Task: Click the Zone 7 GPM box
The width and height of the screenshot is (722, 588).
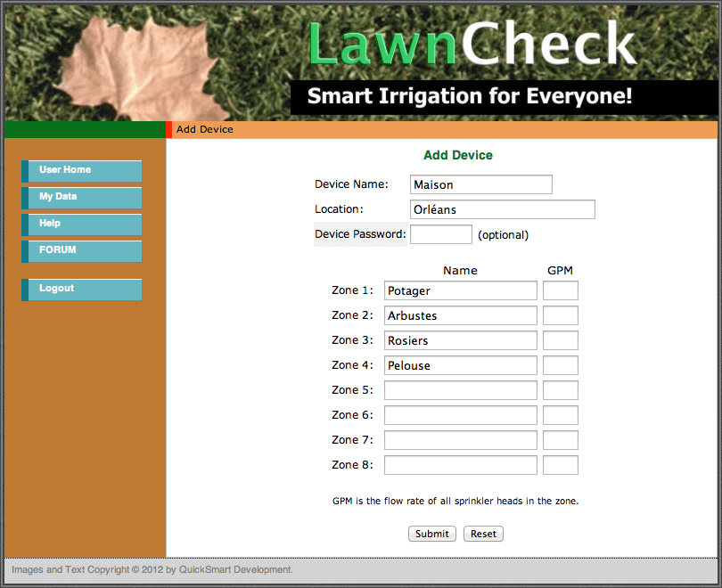Action: tap(561, 440)
